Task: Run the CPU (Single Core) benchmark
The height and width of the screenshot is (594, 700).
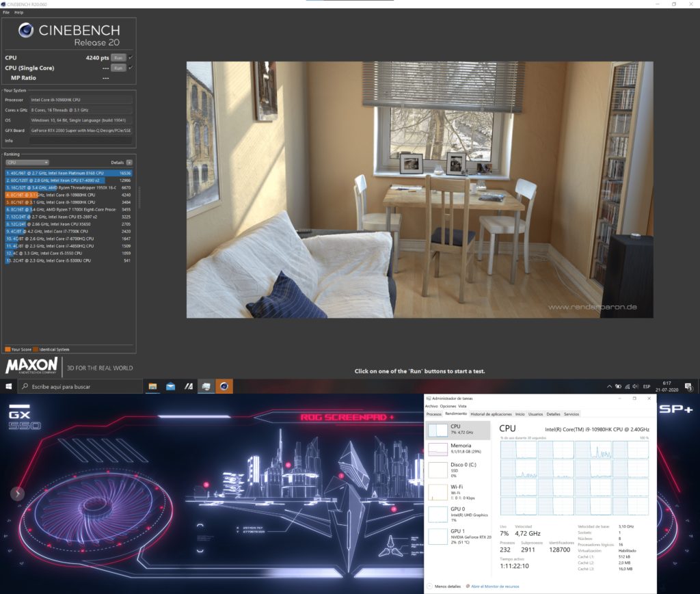Action: pos(118,68)
